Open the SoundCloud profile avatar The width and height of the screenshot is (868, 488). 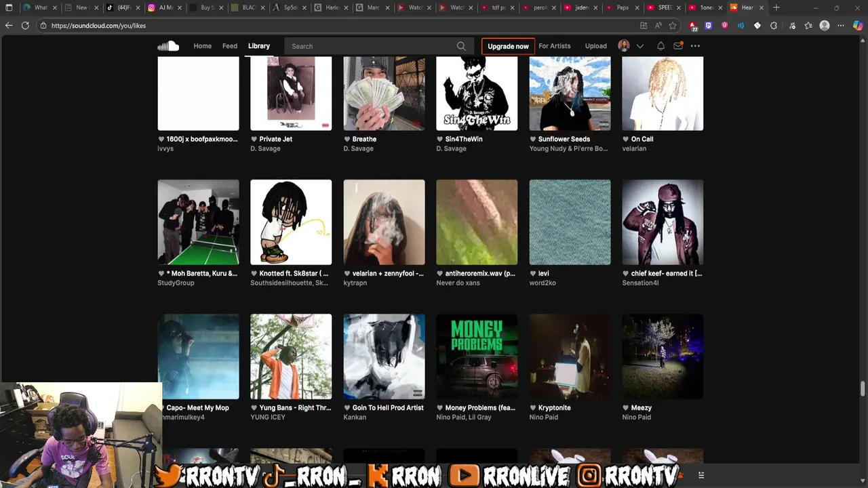(624, 46)
